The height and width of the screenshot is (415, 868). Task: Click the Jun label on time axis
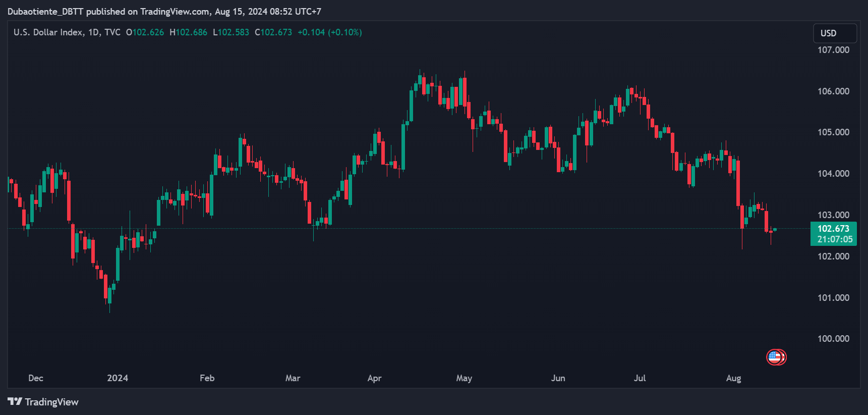click(x=558, y=378)
